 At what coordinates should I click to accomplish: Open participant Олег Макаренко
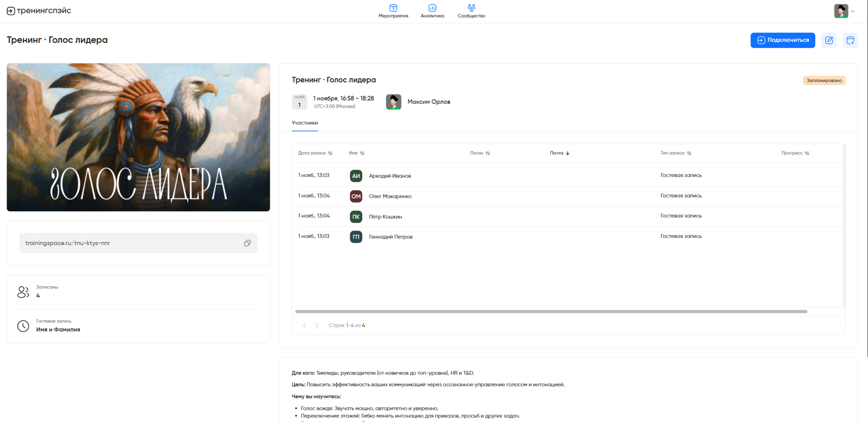(x=390, y=197)
